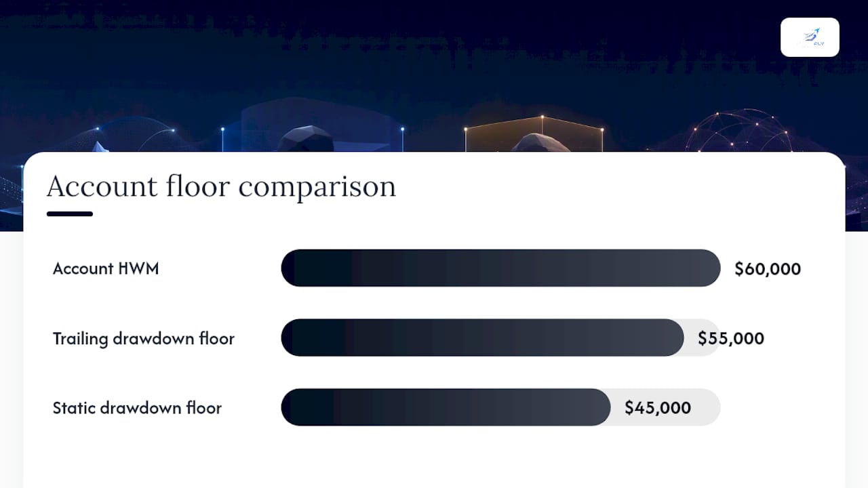Click the Trailing drawdown floor dark bar
The image size is (868, 488).
point(482,338)
